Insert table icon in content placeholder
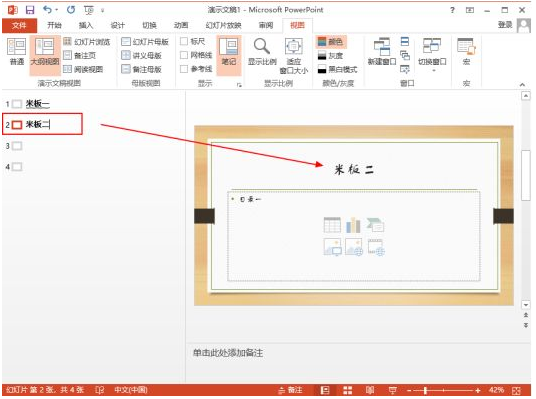 click(x=332, y=225)
